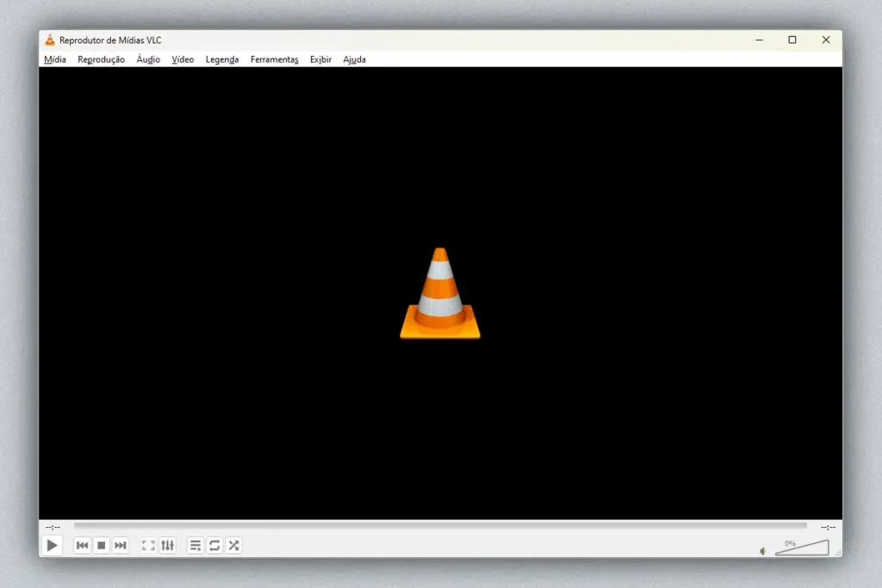Skip to next media track
This screenshot has width=882, height=588.
pos(121,545)
